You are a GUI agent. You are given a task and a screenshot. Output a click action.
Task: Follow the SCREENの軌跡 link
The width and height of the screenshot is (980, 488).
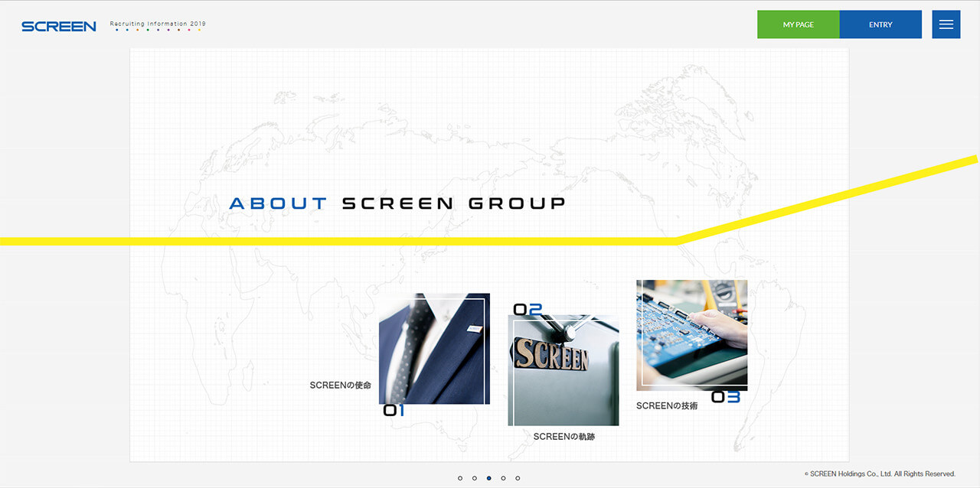[x=564, y=437]
